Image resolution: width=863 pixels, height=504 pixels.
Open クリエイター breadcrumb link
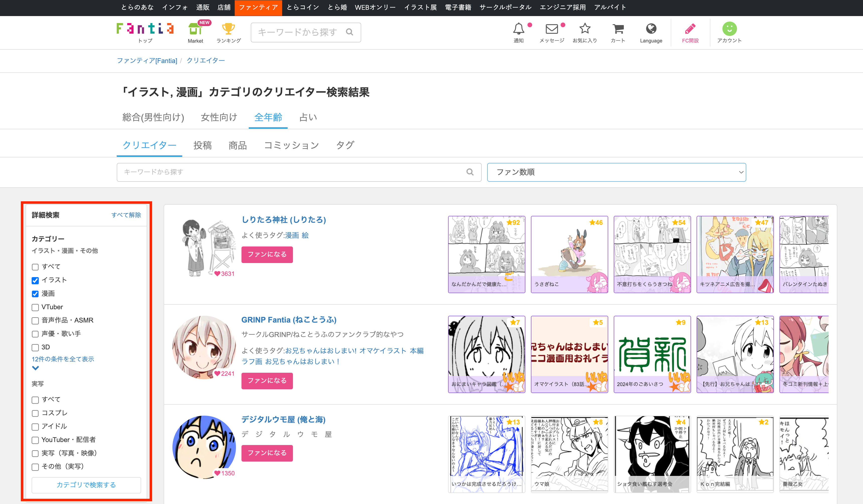point(206,60)
